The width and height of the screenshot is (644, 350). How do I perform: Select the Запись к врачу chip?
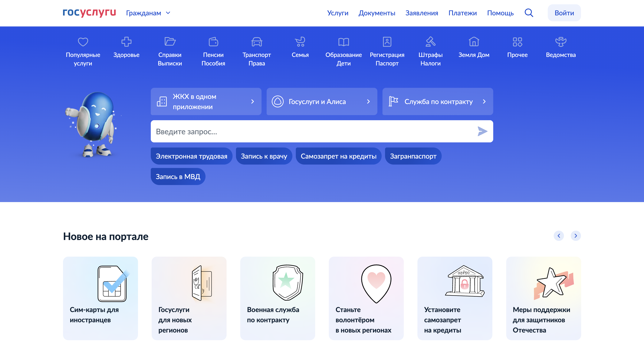coord(264,156)
